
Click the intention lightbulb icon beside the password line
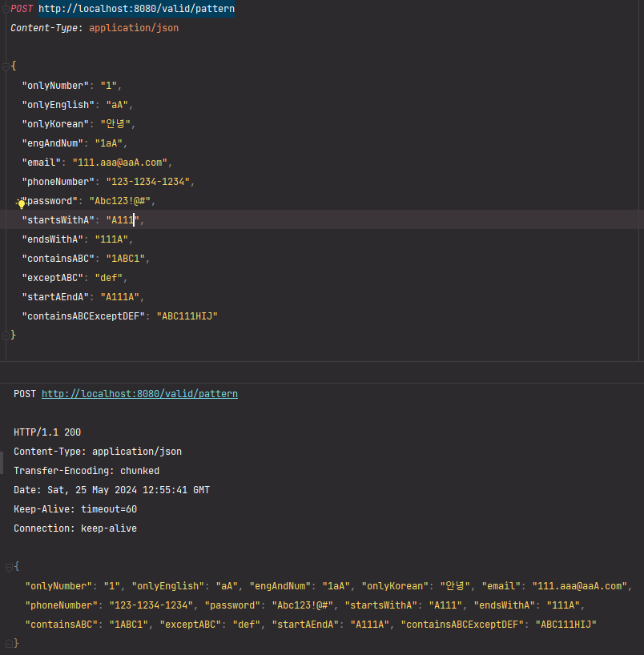pyautogui.click(x=21, y=203)
